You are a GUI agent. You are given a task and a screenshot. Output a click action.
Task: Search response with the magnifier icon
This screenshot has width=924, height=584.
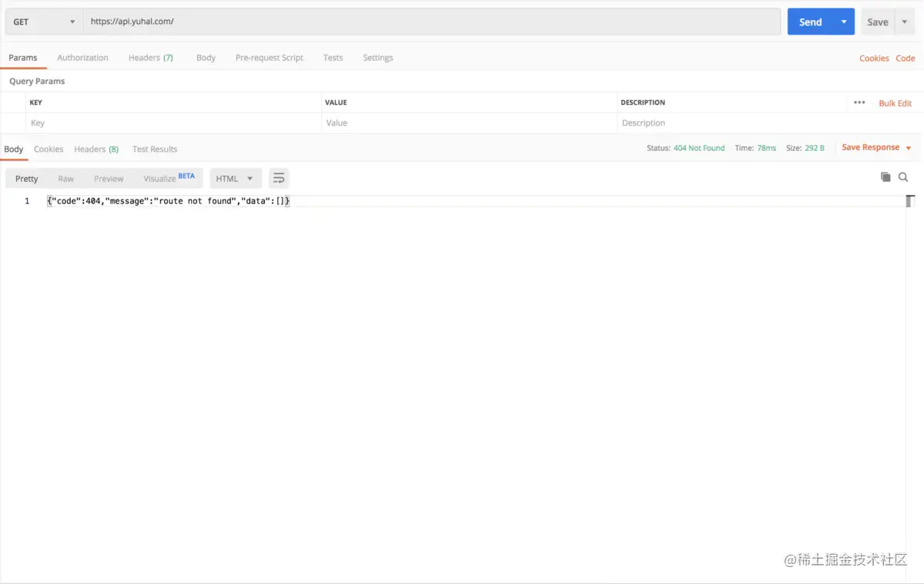(x=903, y=177)
